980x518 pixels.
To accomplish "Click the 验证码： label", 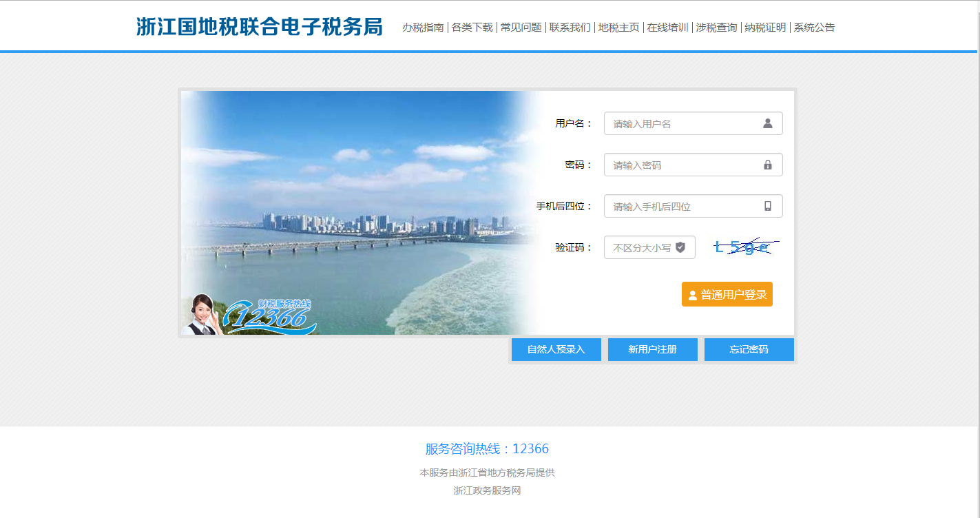I will click(574, 247).
